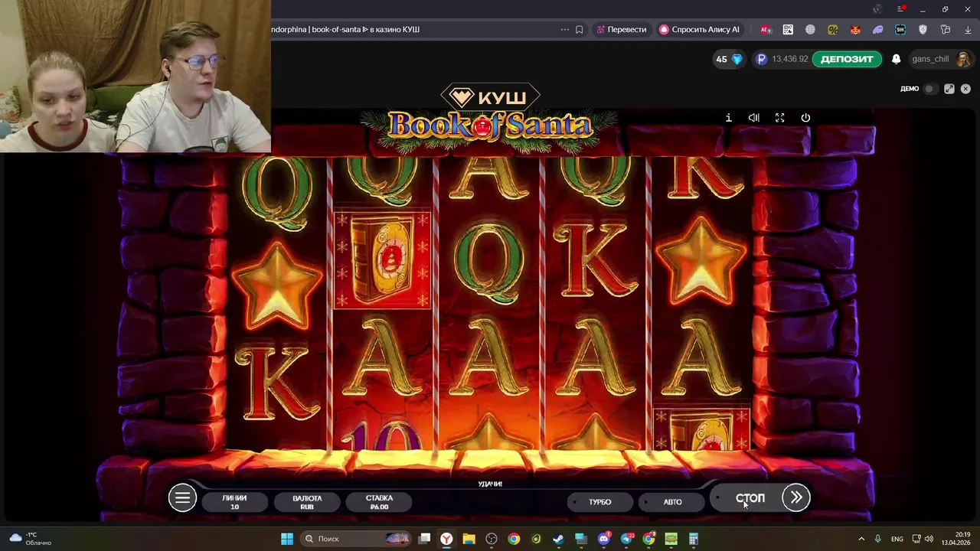
Task: Toggle the ДЕМО mode switch
Action: click(x=929, y=89)
